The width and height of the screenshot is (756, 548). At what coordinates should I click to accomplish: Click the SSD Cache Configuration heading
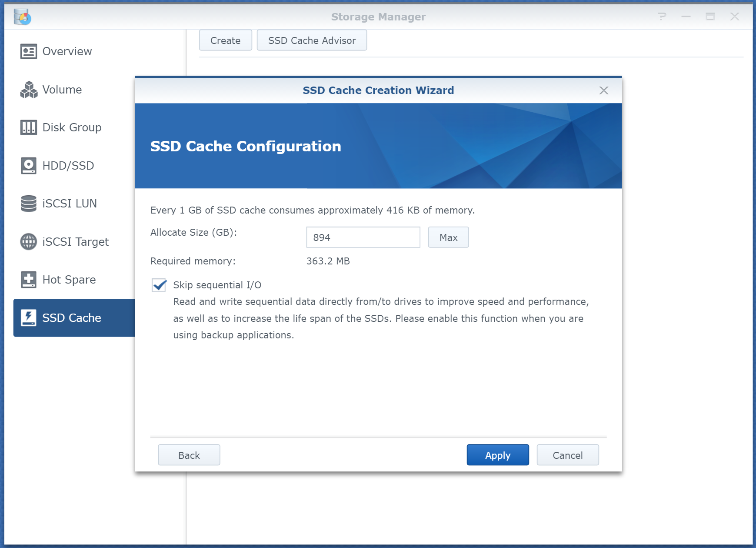click(x=246, y=147)
